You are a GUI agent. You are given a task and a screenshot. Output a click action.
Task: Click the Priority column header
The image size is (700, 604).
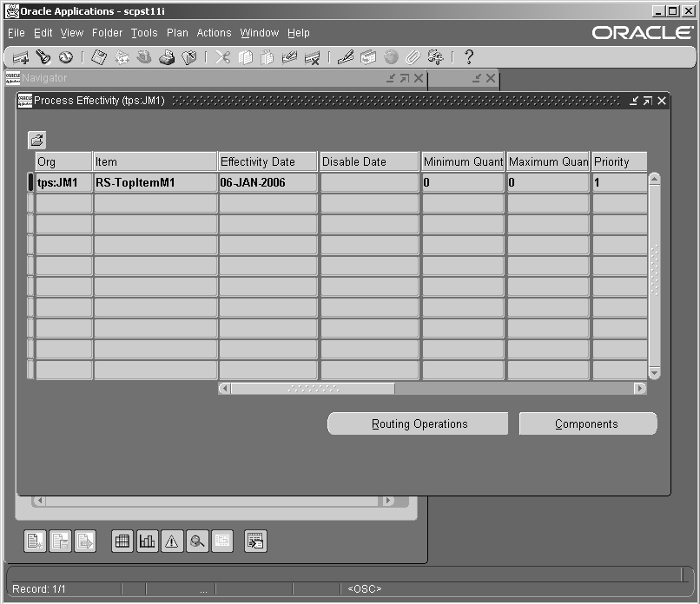(x=619, y=161)
